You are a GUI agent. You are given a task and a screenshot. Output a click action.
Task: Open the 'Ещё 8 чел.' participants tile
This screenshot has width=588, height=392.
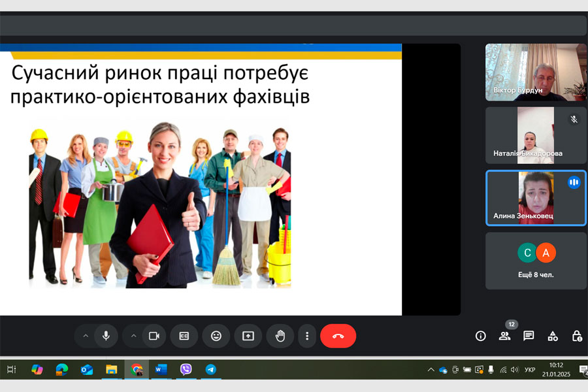(536, 261)
